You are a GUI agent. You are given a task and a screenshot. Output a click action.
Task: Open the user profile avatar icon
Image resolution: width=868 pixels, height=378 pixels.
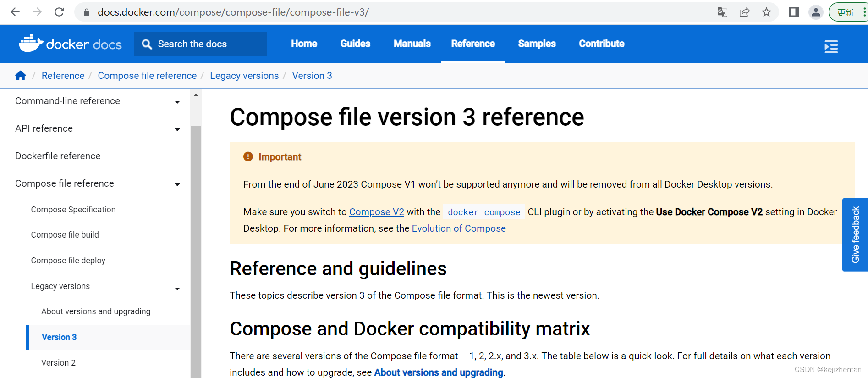point(816,12)
